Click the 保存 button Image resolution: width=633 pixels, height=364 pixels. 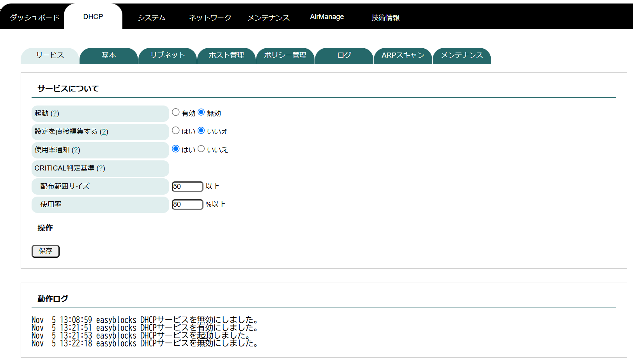46,251
